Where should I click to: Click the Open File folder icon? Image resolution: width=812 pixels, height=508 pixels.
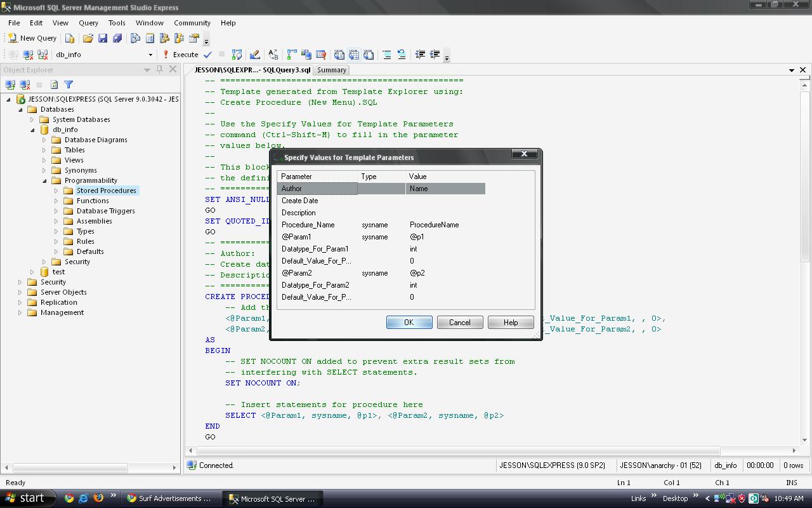[88, 38]
